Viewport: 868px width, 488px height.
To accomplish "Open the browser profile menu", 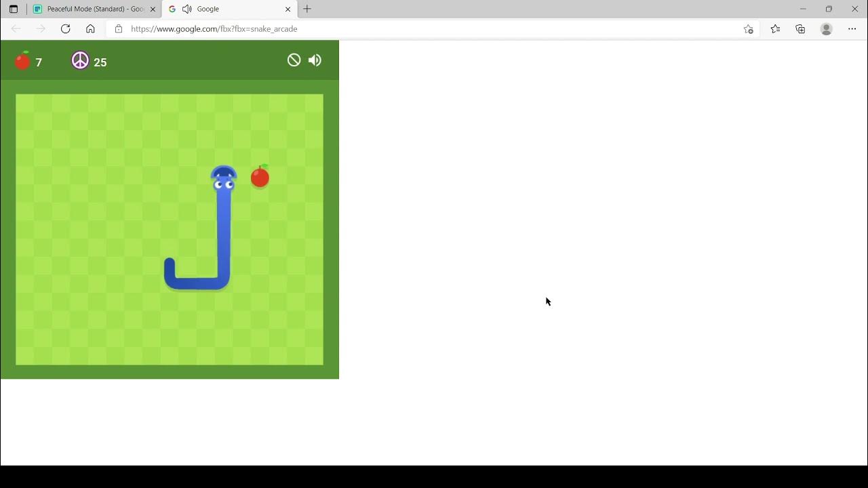I will [826, 28].
